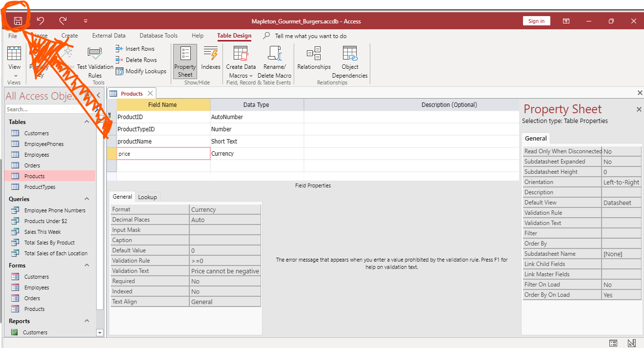This screenshot has width=644, height=348.
Task: Click Orientation value Left-to-Right
Action: pyautogui.click(x=621, y=182)
